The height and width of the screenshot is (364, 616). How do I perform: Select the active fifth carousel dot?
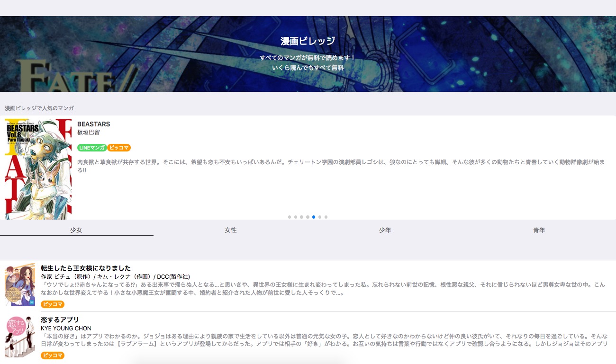point(314,217)
